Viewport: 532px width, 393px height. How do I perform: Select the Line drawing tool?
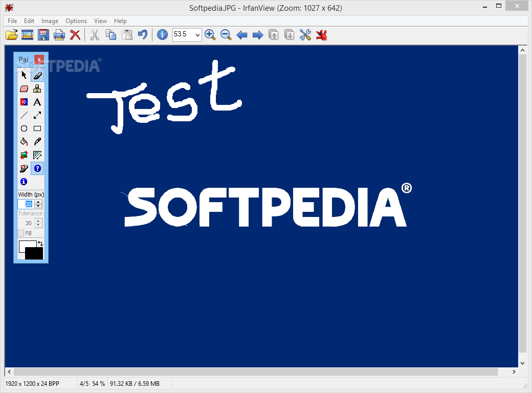click(x=24, y=115)
